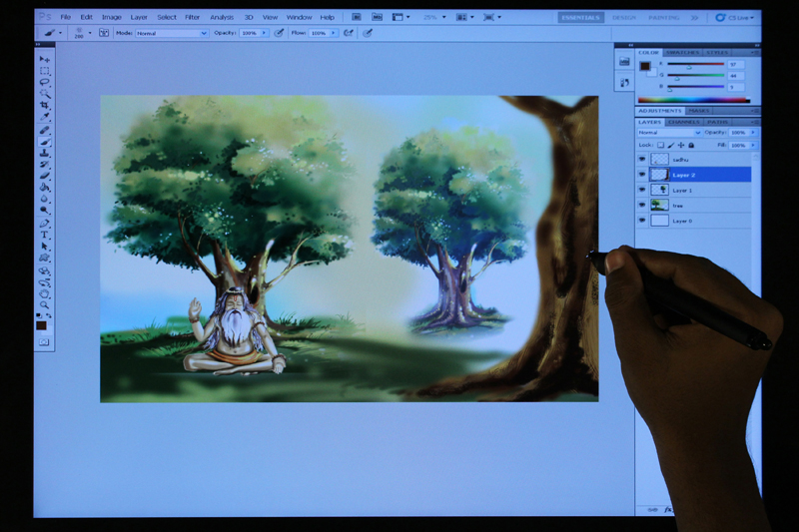Switch to the Swatches tab
Image resolution: width=799 pixels, height=532 pixels.
point(683,52)
